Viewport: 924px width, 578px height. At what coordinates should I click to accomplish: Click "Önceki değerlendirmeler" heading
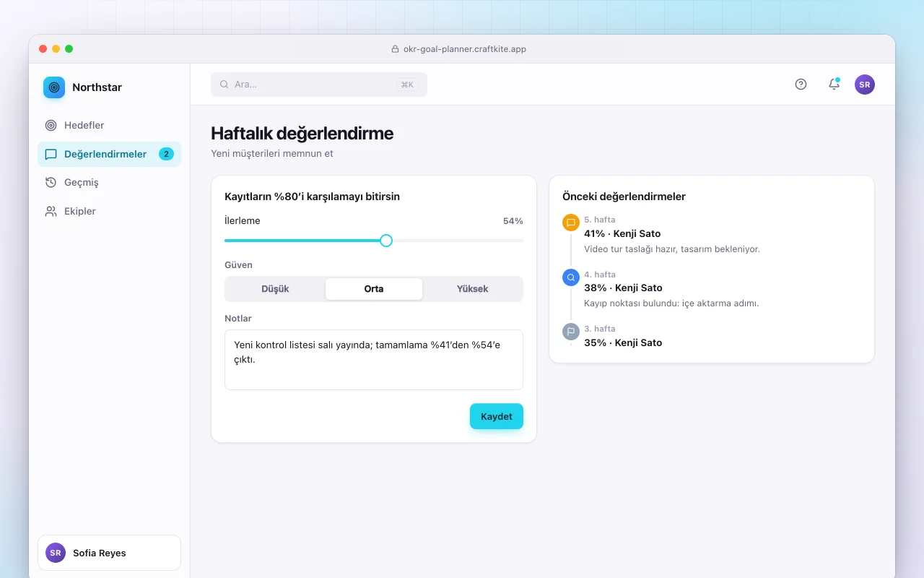[x=624, y=197]
